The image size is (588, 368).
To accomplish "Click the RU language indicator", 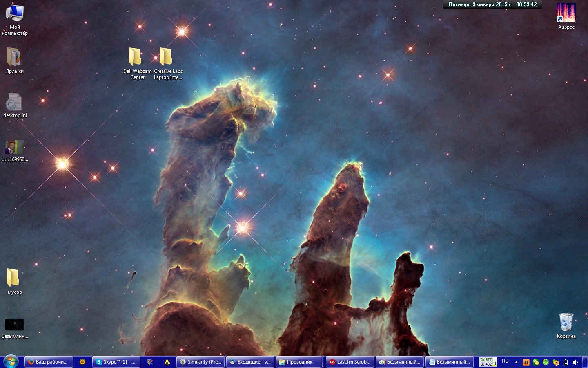I will pos(505,361).
